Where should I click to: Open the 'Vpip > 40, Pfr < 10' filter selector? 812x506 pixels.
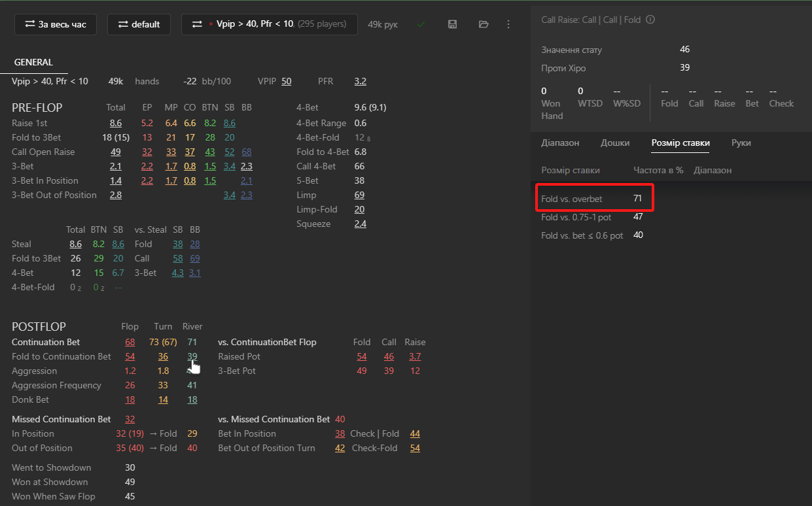270,24
